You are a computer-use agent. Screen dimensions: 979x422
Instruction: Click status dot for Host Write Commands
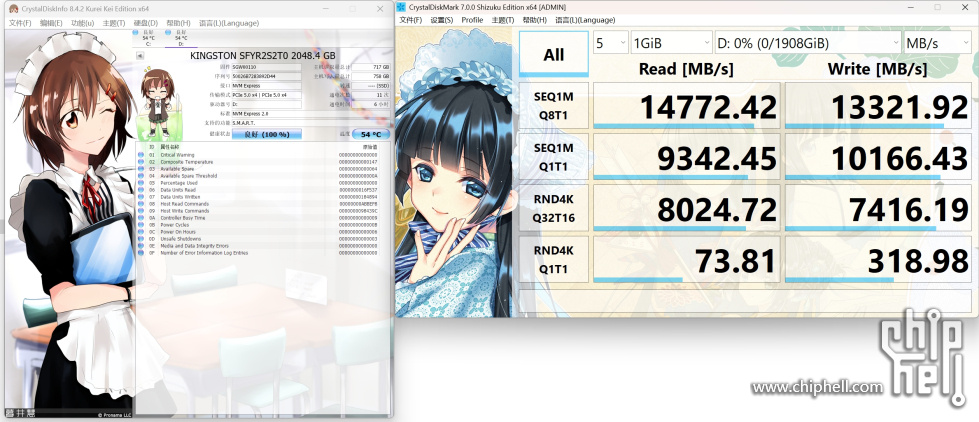tap(141, 211)
